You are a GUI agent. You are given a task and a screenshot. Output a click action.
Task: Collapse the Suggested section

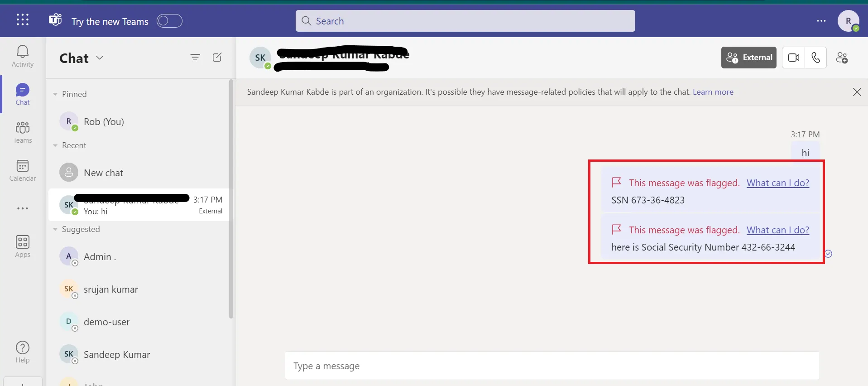55,229
